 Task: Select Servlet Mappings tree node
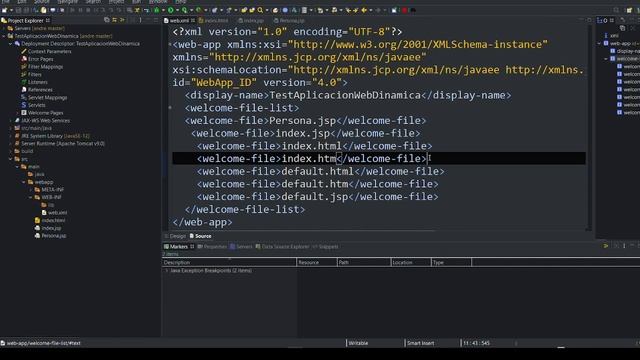click(47, 98)
